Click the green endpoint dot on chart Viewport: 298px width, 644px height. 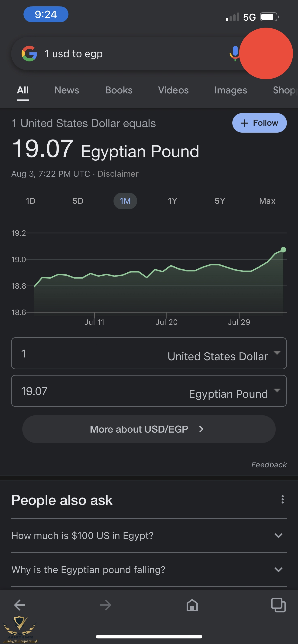click(x=283, y=249)
